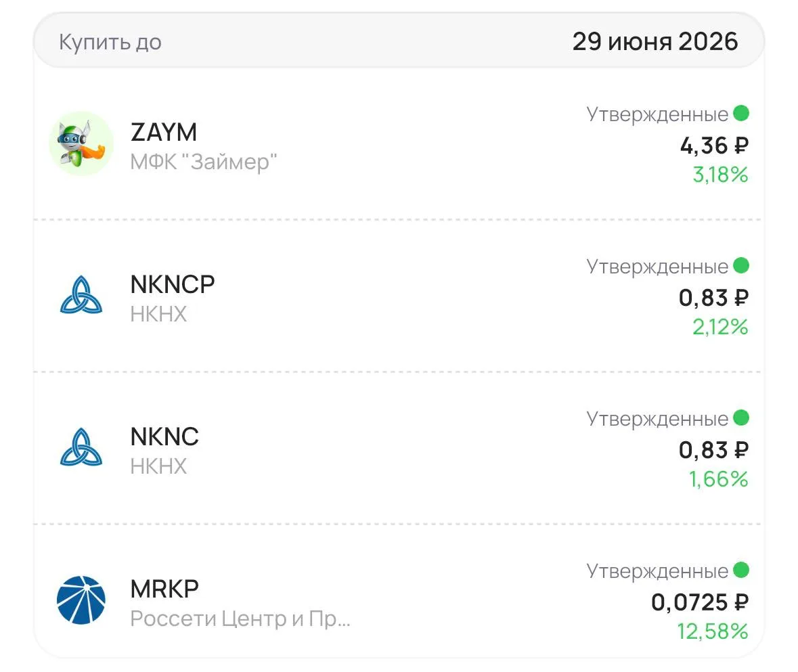Click the 4,36 ₽ dividend amount
798x672 pixels.
pos(714,146)
